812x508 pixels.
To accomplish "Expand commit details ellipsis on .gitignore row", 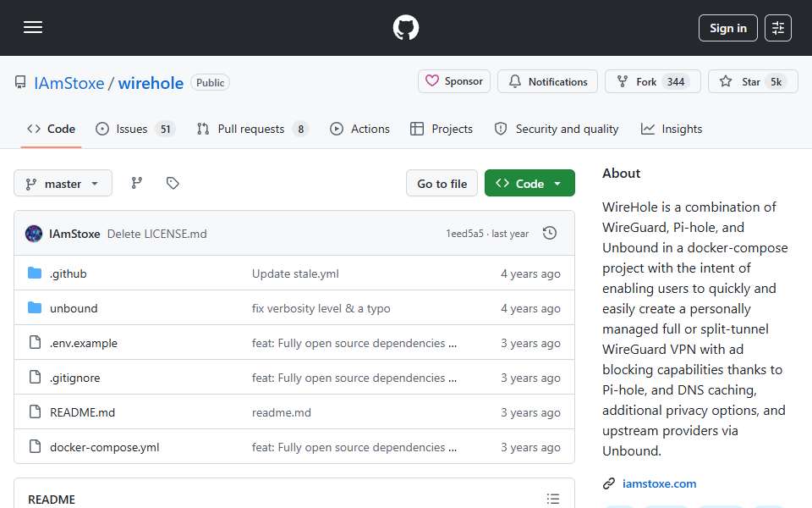I will pyautogui.click(x=453, y=379).
